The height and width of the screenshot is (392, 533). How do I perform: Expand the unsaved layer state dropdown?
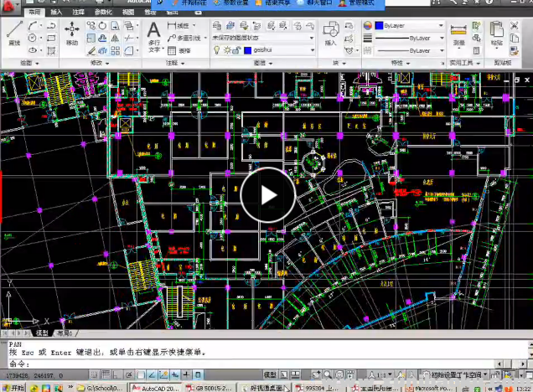[312, 38]
